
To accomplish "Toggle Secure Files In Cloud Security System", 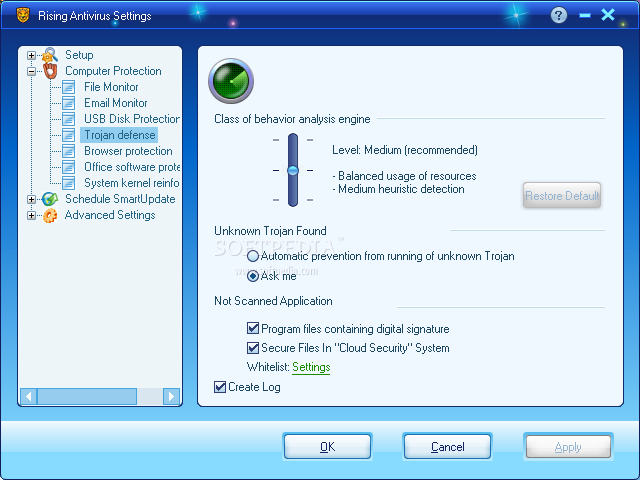I will pos(253,348).
